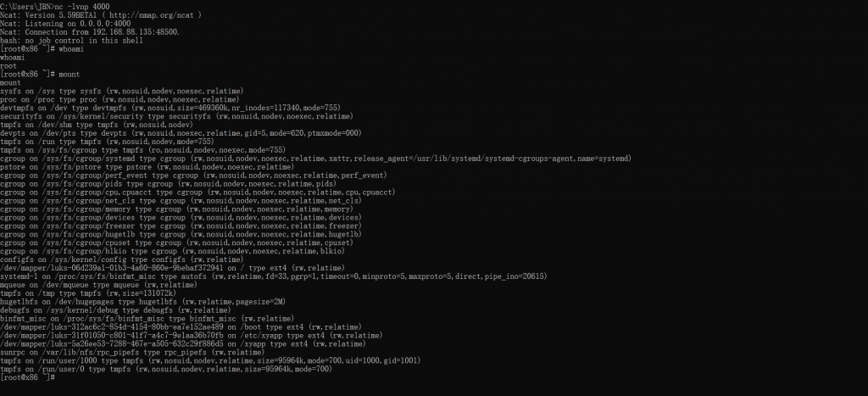Click the luks device mounted on /etc/xyapp

point(191,336)
